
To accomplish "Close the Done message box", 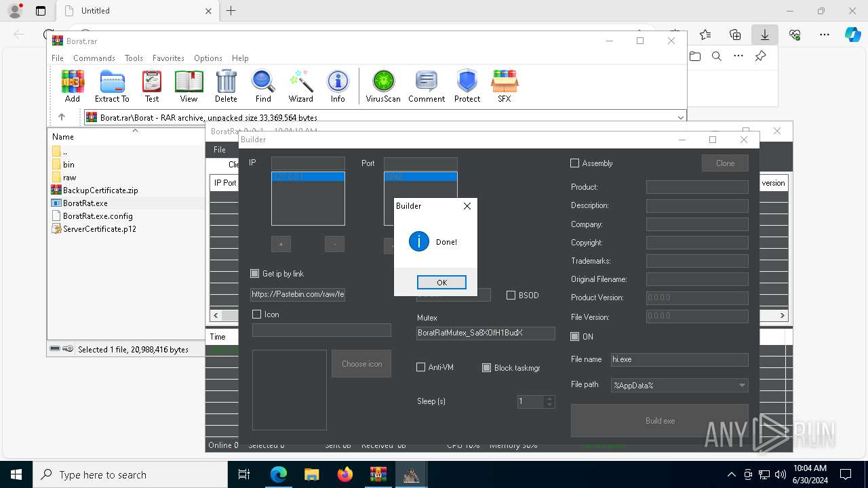I will tap(467, 206).
